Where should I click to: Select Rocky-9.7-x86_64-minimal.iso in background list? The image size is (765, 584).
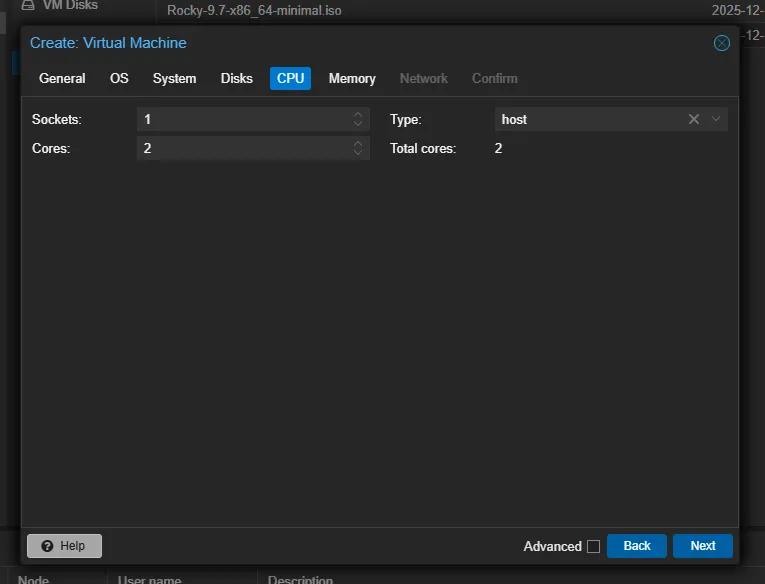(x=254, y=10)
